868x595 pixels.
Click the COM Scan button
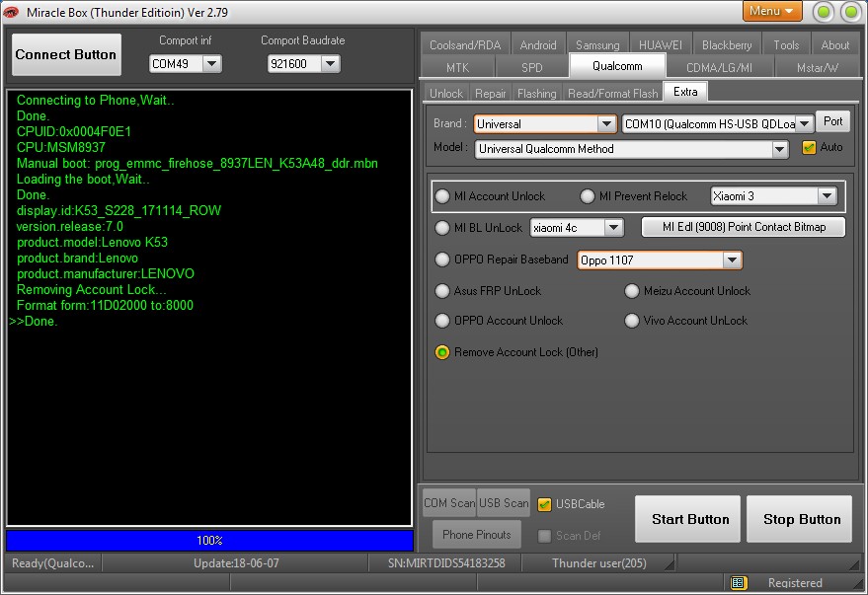[449, 502]
